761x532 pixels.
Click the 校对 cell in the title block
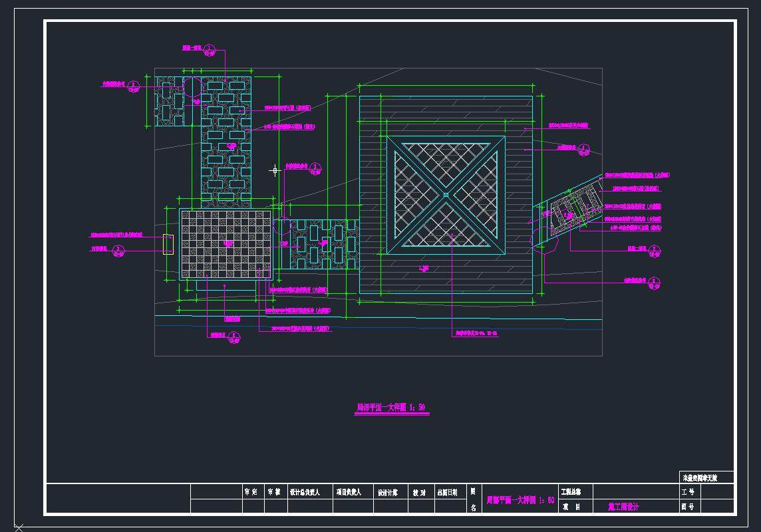418,492
